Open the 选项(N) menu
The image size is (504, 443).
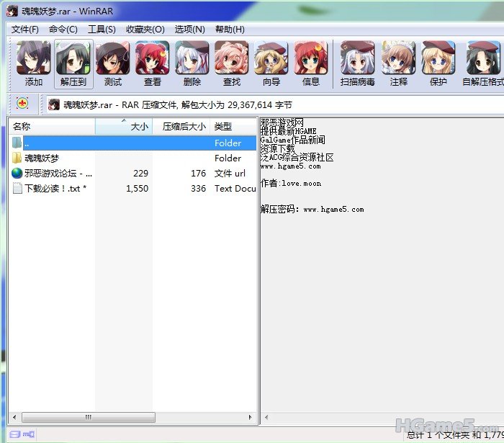pos(189,30)
